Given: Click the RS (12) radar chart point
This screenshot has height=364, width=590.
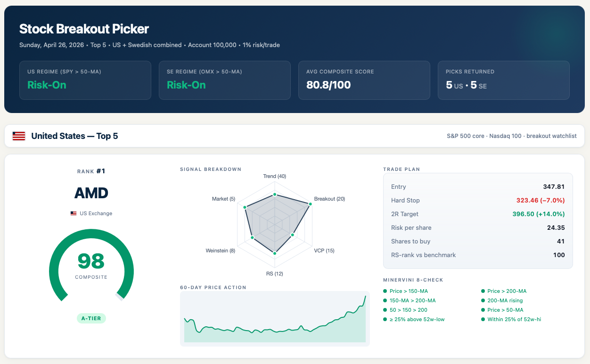Looking at the screenshot, I should [x=274, y=253].
